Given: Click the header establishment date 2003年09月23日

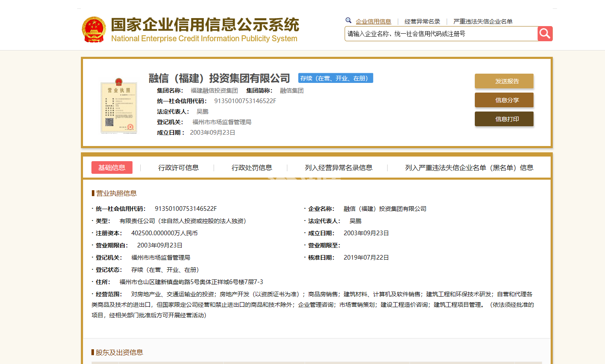Looking at the screenshot, I should point(212,133).
